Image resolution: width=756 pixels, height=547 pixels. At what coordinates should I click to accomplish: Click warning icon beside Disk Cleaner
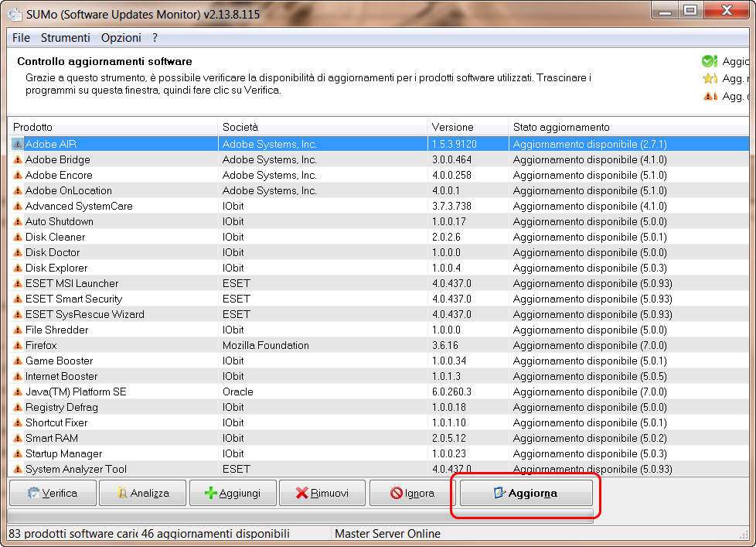[18, 237]
